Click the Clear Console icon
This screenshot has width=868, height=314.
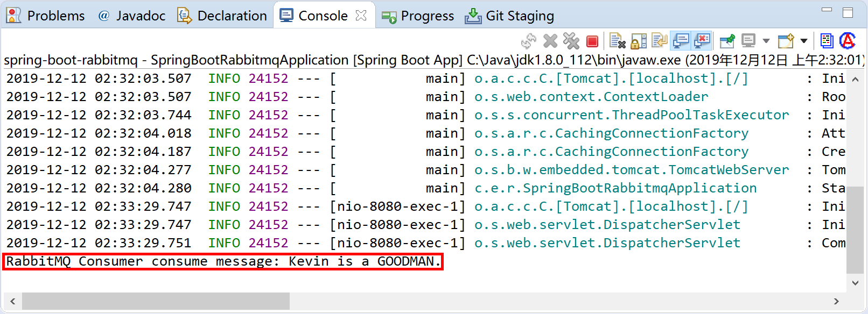point(617,41)
